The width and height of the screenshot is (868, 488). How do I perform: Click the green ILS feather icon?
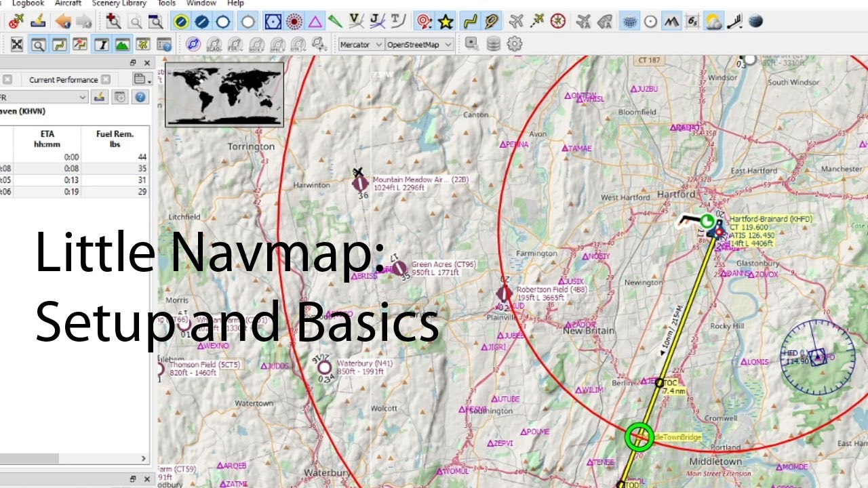click(335, 22)
